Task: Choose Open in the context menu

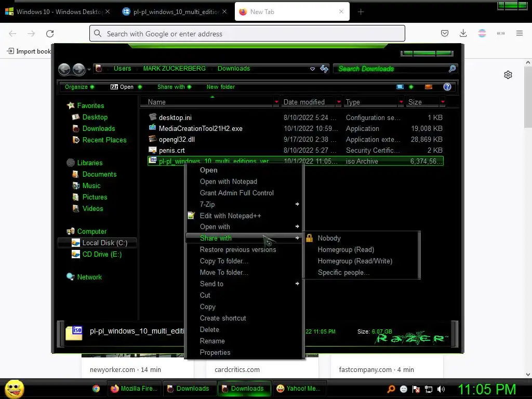Action: click(244, 170)
